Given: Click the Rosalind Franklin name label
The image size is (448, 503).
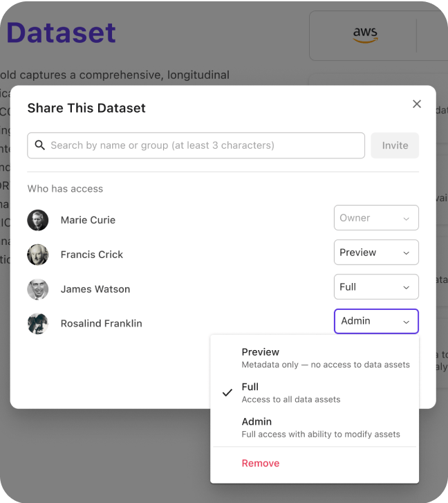Looking at the screenshot, I should (x=101, y=323).
